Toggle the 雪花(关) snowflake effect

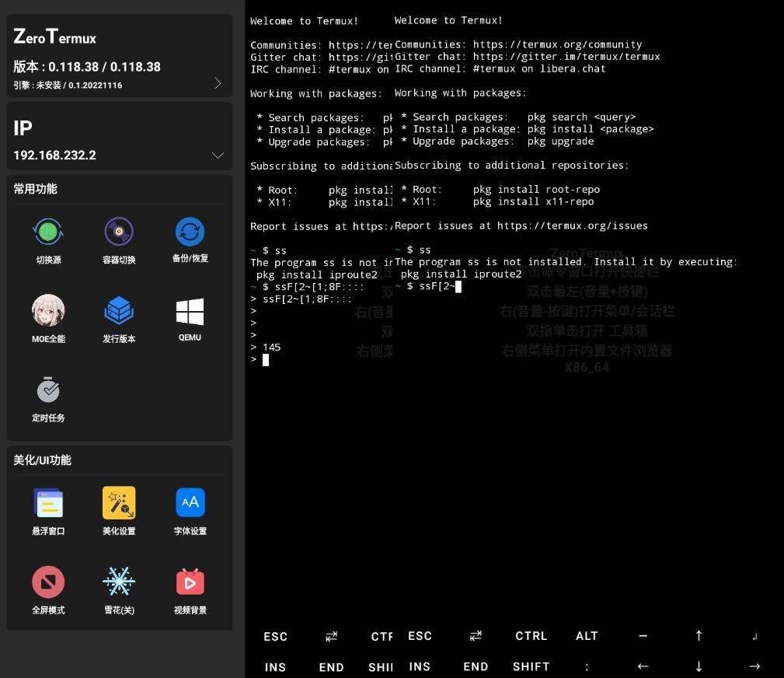click(119, 582)
